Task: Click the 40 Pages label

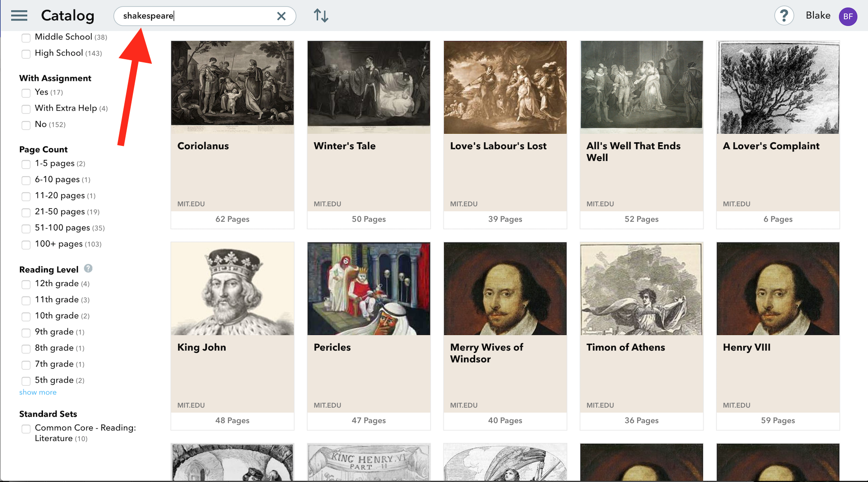Action: pos(505,421)
